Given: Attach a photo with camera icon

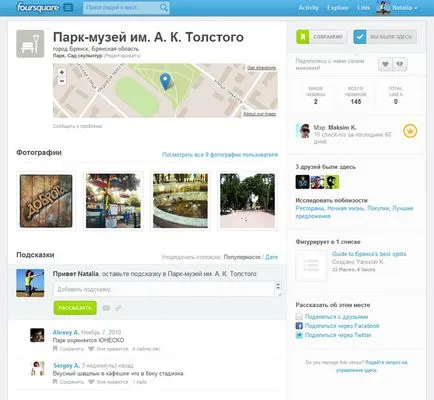Looking at the screenshot, I should click(x=106, y=308).
